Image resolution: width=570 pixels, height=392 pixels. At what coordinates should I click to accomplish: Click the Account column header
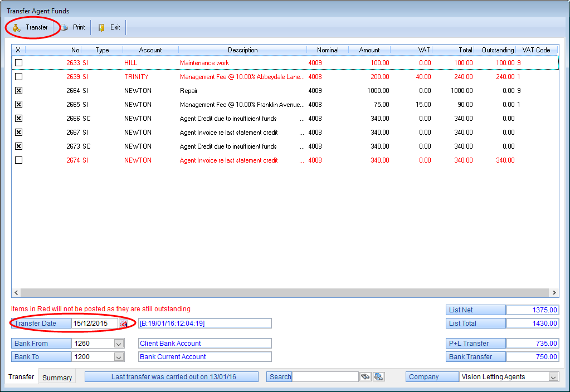click(150, 50)
